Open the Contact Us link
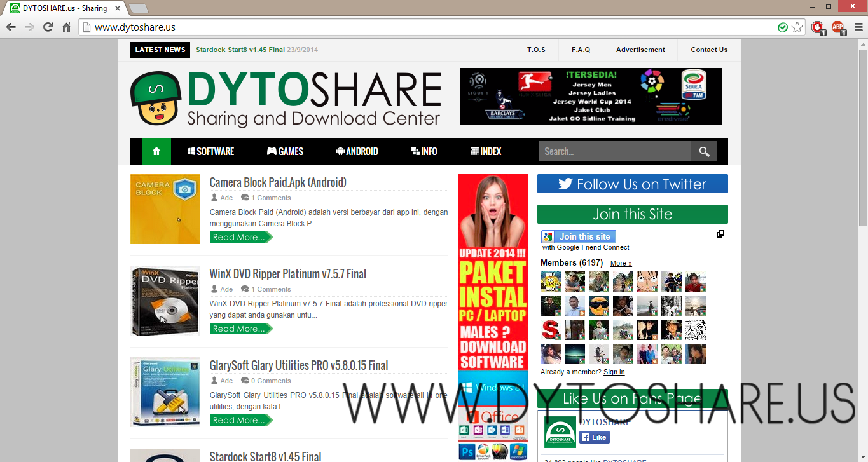Screen dimensions: 868x462 point(709,50)
